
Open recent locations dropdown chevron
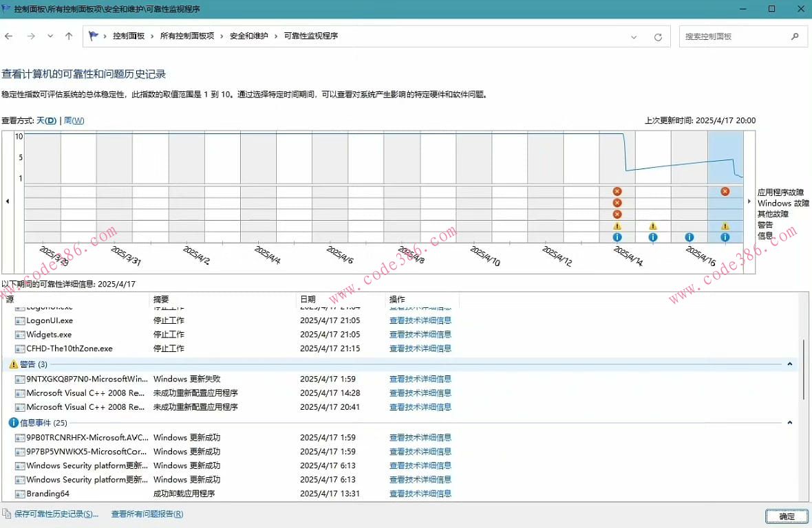click(x=50, y=36)
